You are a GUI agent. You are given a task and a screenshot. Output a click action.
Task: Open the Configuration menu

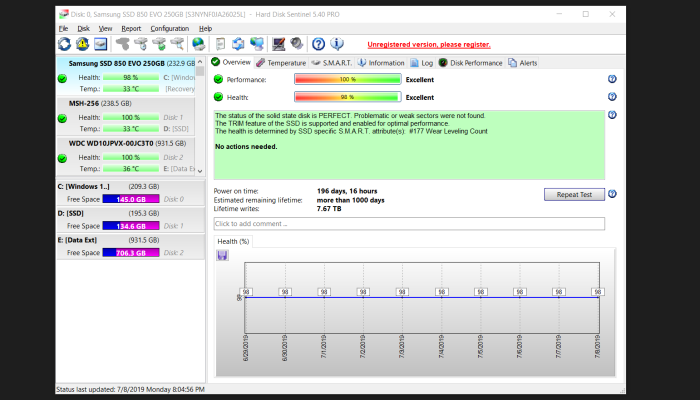point(170,29)
